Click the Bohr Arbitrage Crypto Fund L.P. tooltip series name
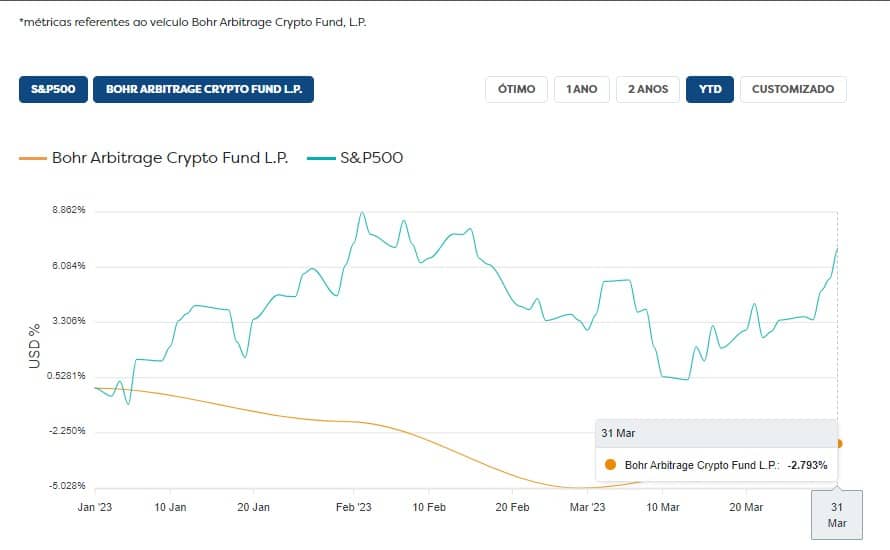The height and width of the screenshot is (550, 890). (x=702, y=465)
